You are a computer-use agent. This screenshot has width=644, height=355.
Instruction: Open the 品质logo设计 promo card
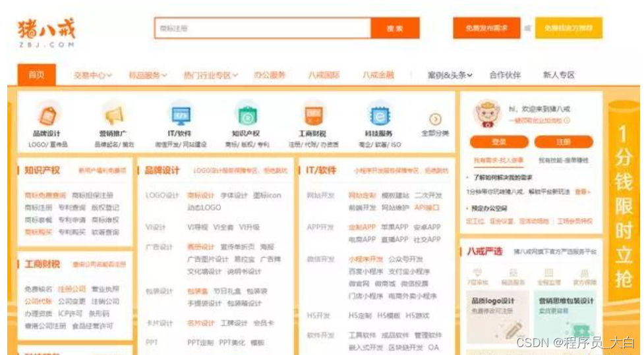coord(498,317)
